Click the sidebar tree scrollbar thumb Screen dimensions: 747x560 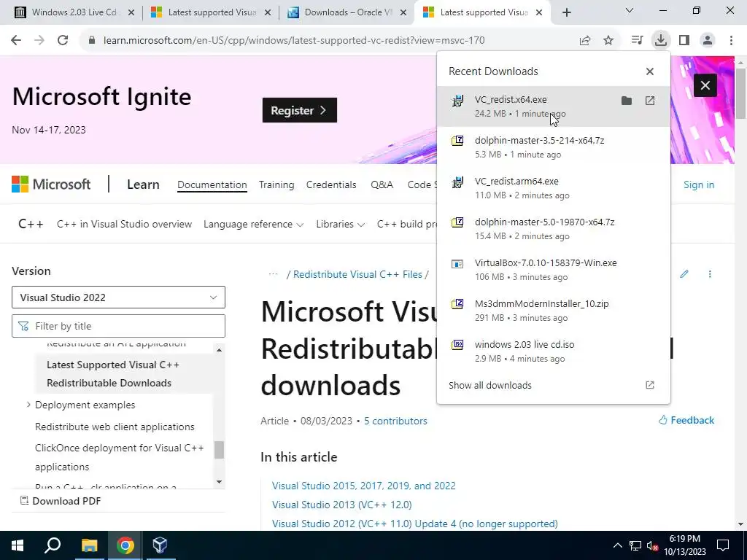click(x=219, y=449)
